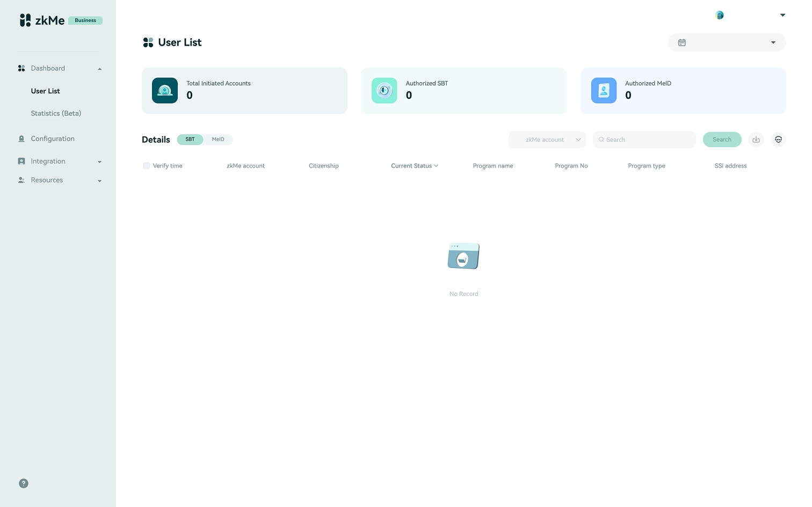
Task: Click the zkMe logo
Action: click(42, 20)
